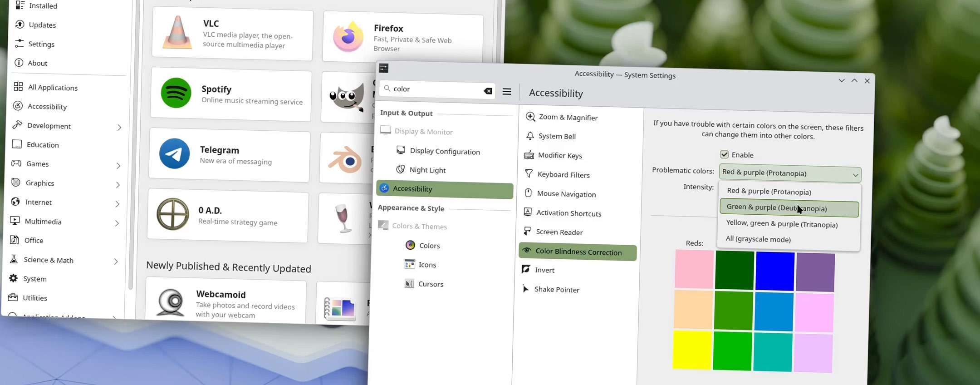Image resolution: width=980 pixels, height=385 pixels.
Task: Expand the Multimedia category in Discover
Action: [x=117, y=223]
